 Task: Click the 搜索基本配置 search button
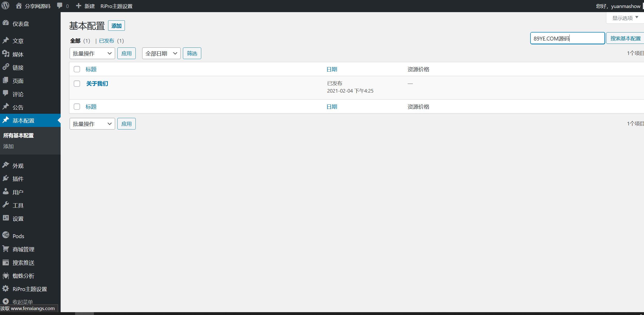coord(625,38)
